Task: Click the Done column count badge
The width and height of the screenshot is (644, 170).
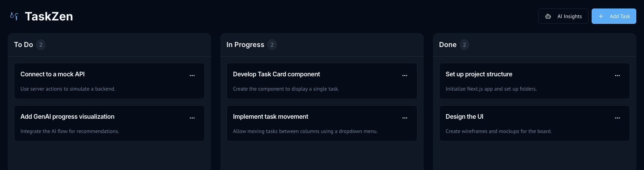Action: pos(465,45)
